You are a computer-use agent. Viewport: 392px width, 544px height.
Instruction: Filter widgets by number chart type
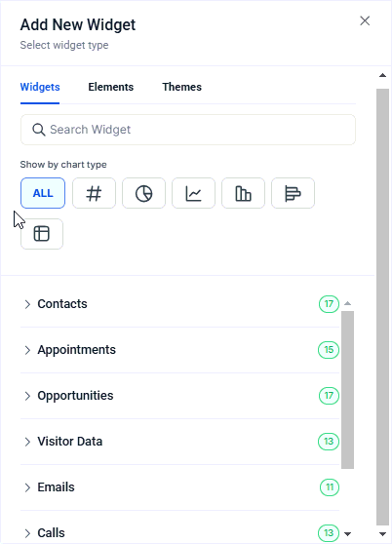pyautogui.click(x=94, y=193)
